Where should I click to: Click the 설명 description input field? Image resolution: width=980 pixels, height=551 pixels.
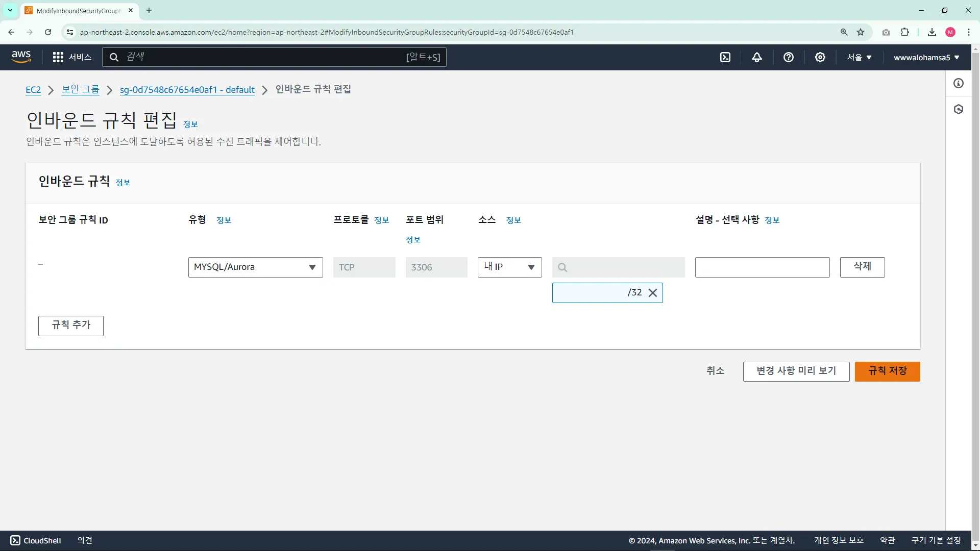click(x=762, y=267)
